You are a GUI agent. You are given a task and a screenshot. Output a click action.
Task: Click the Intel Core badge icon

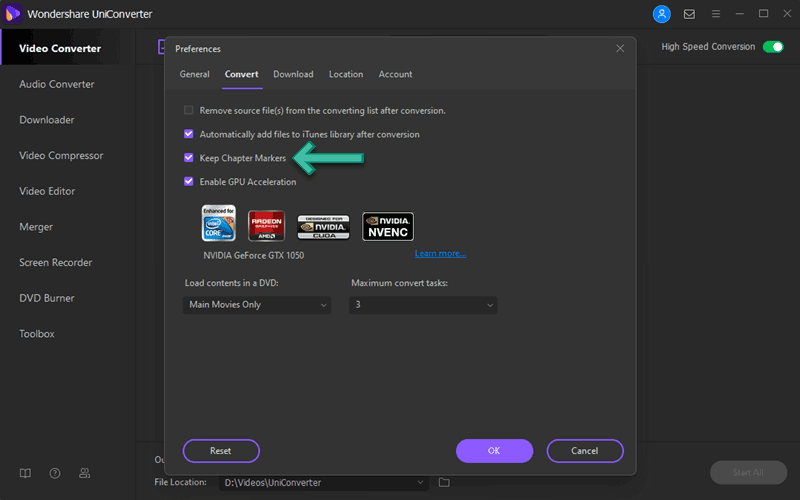click(218, 223)
